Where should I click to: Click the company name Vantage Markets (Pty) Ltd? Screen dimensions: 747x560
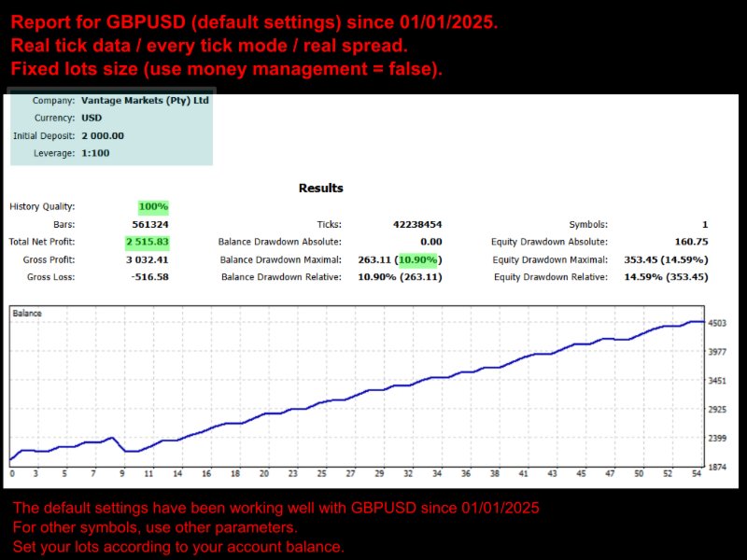[145, 101]
